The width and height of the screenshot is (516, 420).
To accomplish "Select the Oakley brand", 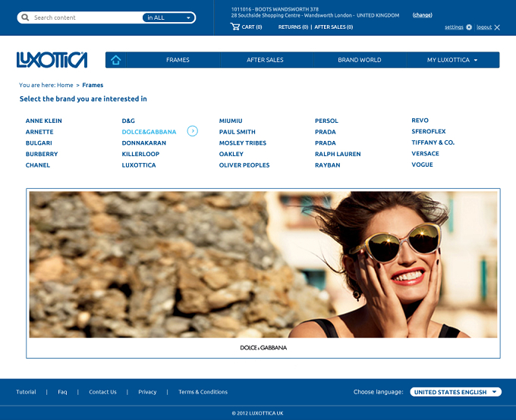I will point(231,154).
